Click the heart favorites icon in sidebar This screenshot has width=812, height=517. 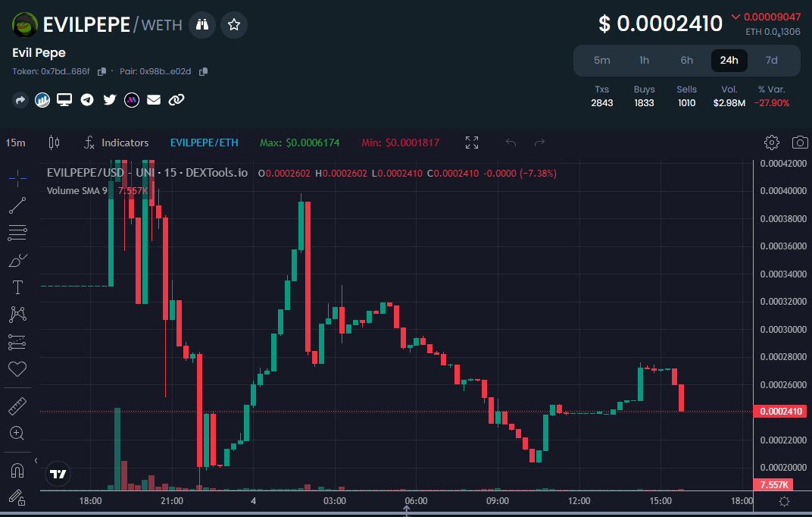(17, 369)
